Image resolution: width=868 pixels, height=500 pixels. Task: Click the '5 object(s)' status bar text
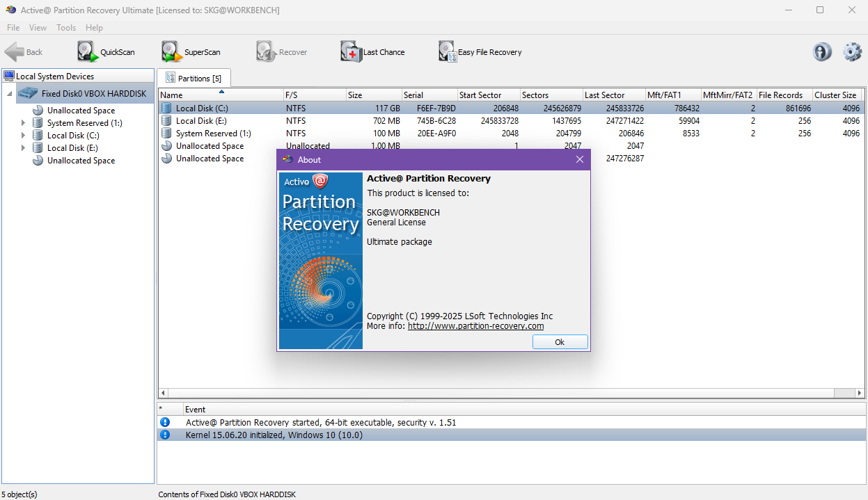click(19, 494)
